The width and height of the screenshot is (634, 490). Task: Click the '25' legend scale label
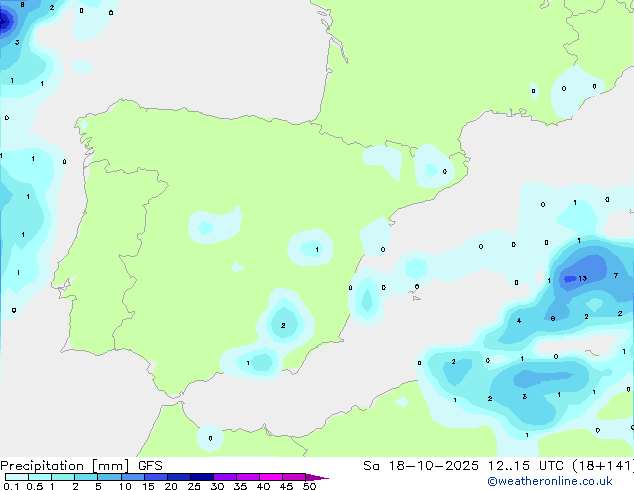194,486
